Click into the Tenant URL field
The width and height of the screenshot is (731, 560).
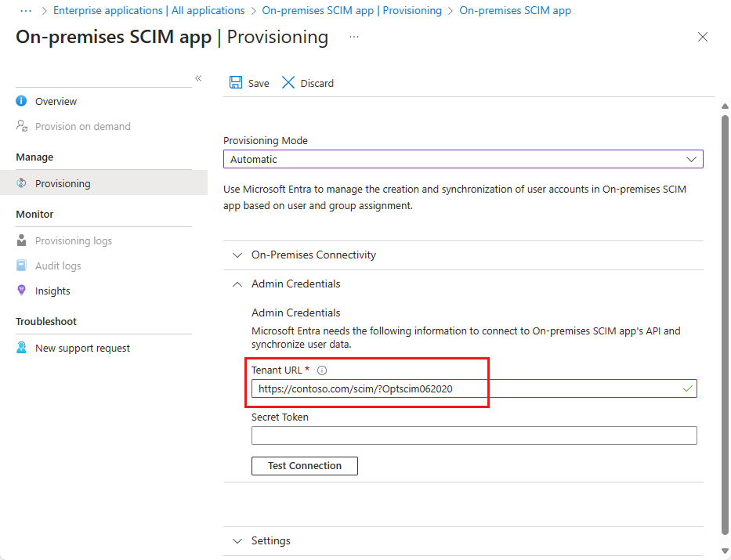coord(474,388)
